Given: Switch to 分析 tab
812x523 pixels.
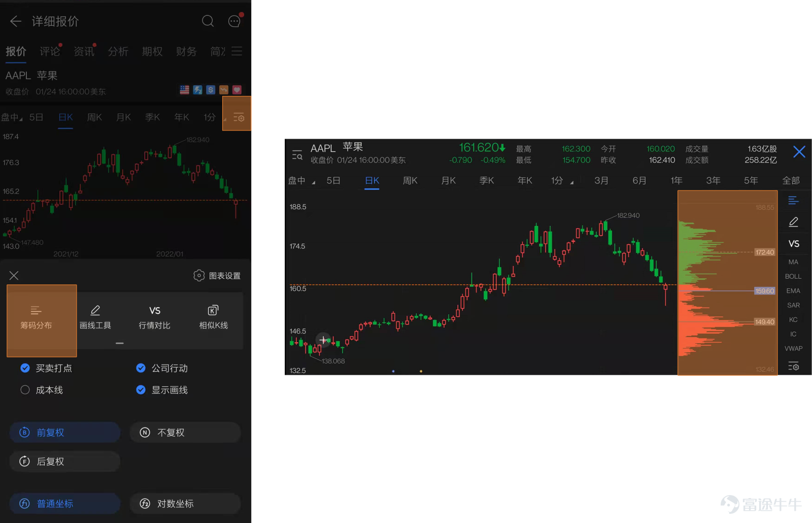Looking at the screenshot, I should (x=118, y=51).
